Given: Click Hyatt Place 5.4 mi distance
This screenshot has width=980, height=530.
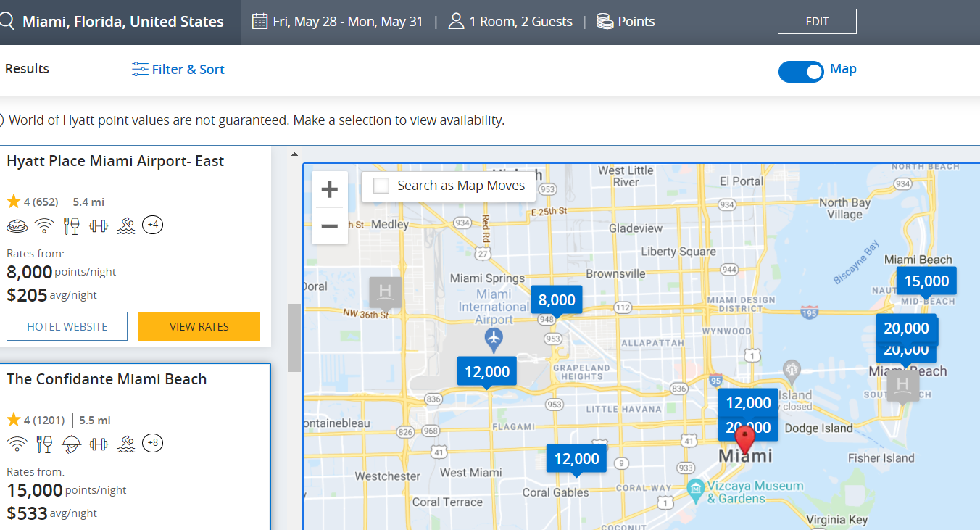Looking at the screenshot, I should click(89, 202).
